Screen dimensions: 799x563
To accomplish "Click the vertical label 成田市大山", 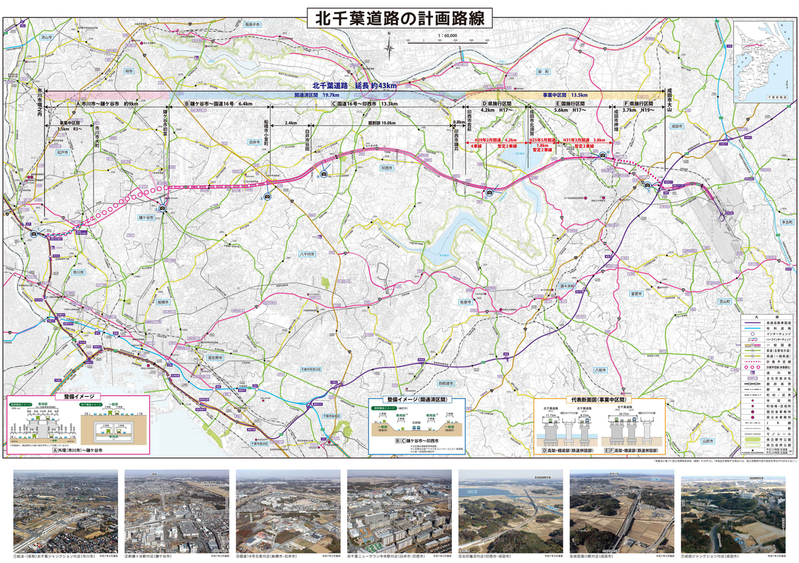I will 671,100.
